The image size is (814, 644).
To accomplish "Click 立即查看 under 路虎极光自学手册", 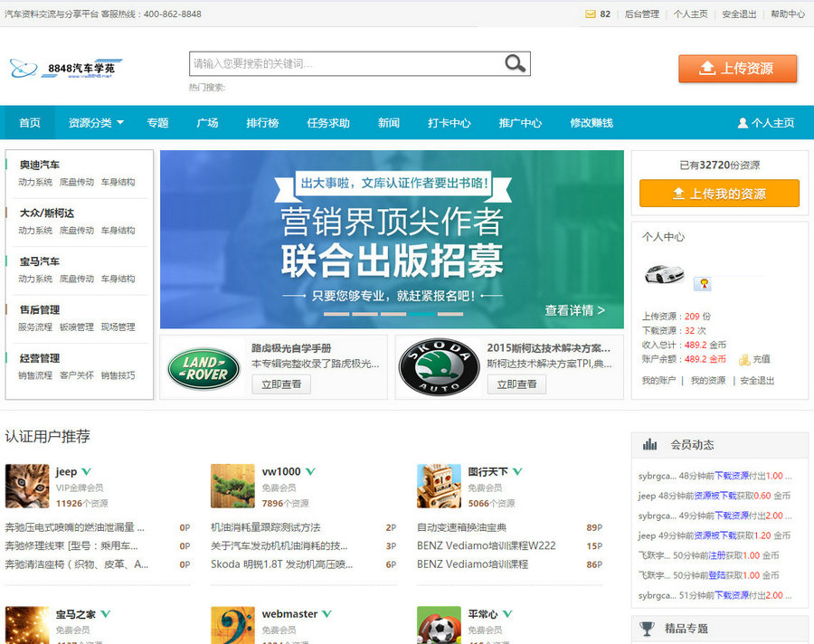I will tap(281, 384).
